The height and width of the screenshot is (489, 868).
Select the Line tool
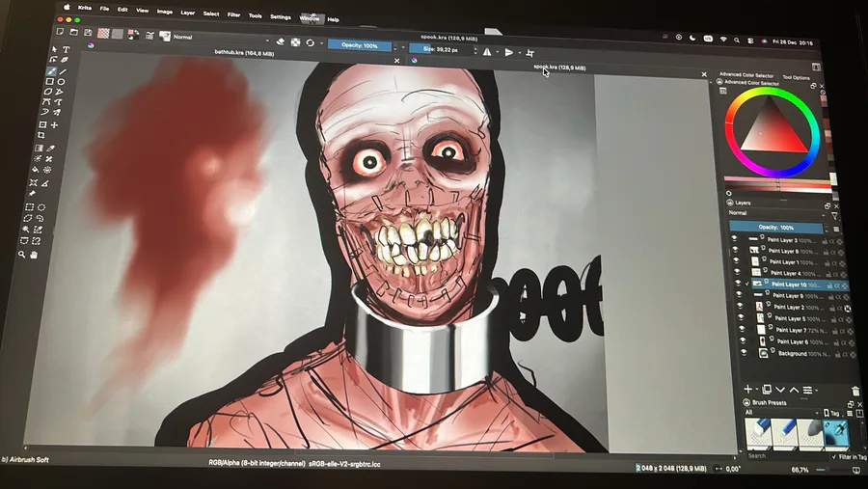click(x=63, y=71)
